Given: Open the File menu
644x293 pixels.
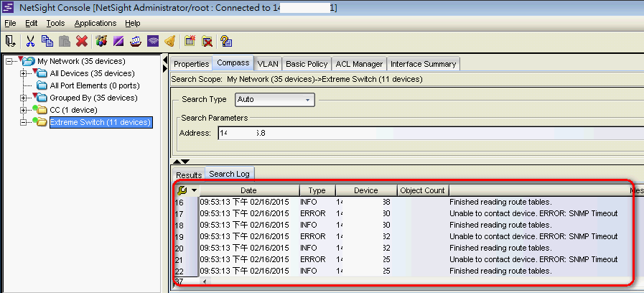Looking at the screenshot, I should pyautogui.click(x=10, y=23).
